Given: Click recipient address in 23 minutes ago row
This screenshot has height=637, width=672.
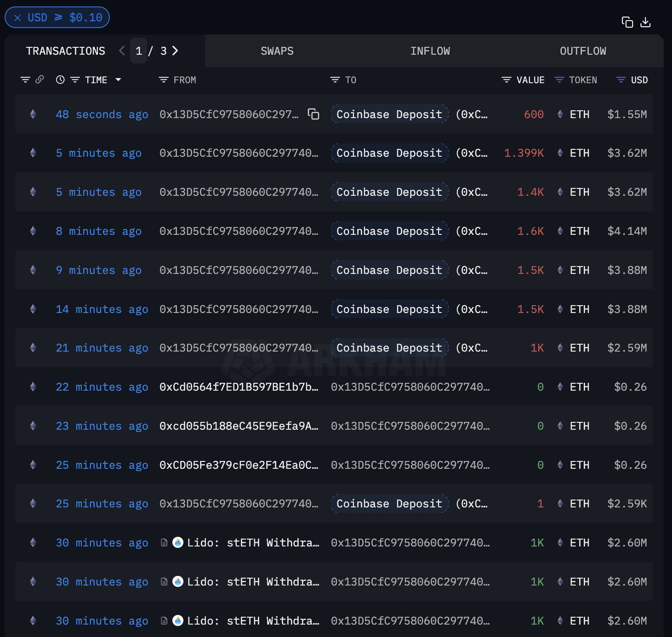Looking at the screenshot, I should coord(410,426).
